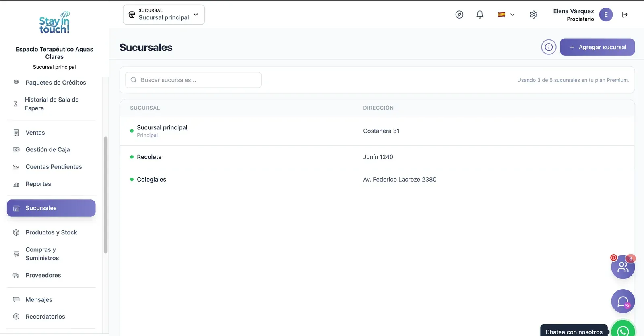This screenshot has height=336, width=644.
Task: Click the address Av. Federico Lacroze 2380
Action: [x=400, y=180]
